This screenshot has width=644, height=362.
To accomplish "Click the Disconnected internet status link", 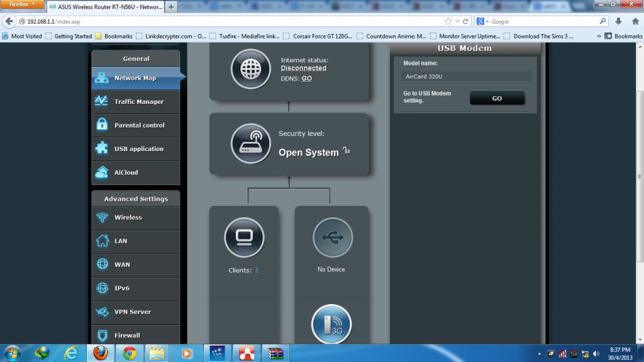I will click(x=303, y=68).
